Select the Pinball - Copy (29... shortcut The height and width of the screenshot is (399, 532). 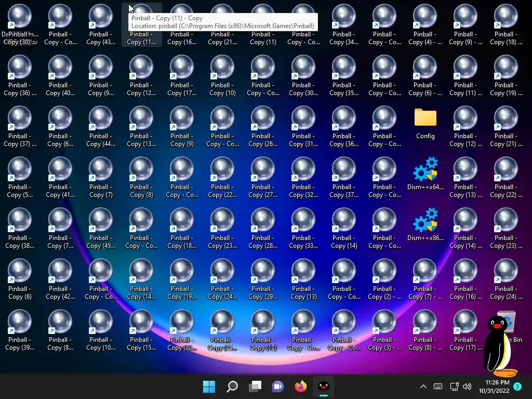pyautogui.click(x=262, y=280)
